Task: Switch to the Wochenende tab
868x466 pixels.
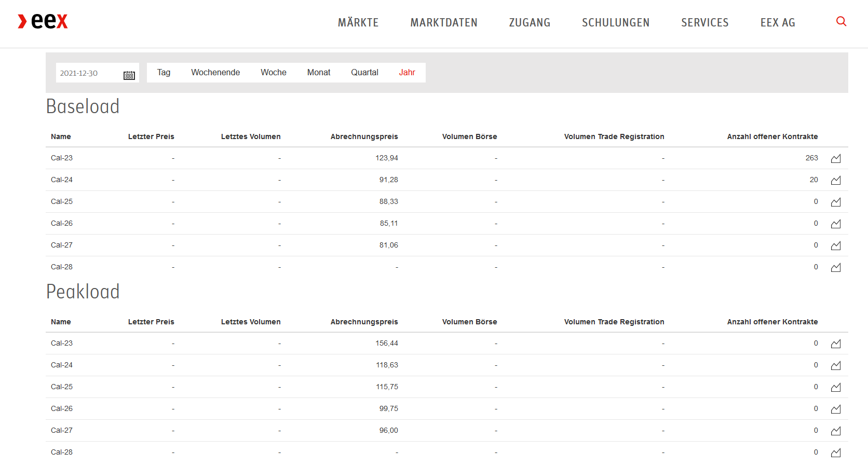Action: 215,73
